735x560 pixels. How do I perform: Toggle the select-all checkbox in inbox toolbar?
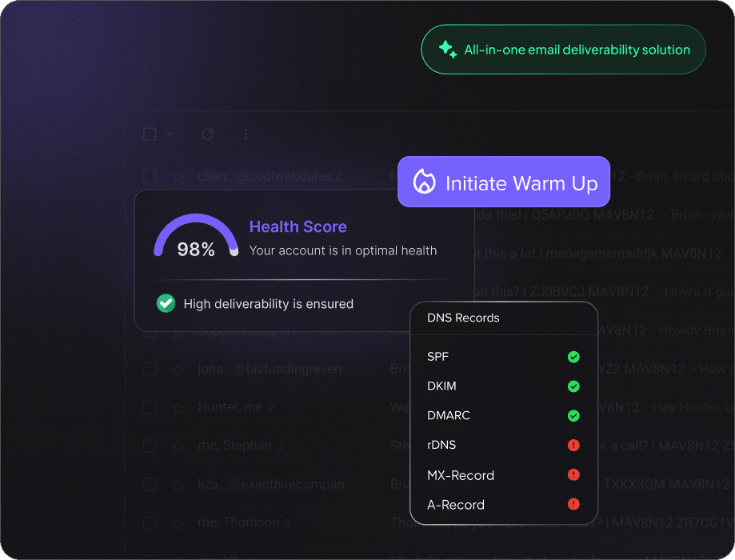[150, 134]
